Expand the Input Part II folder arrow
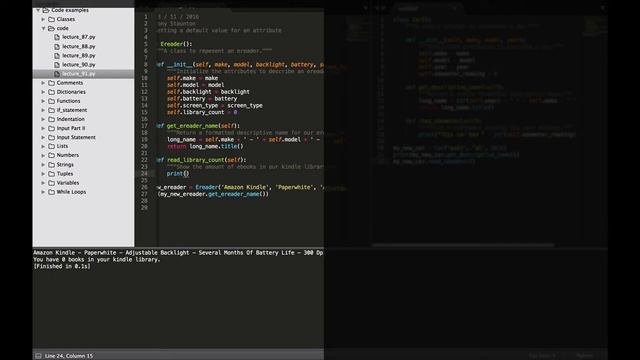 point(43,128)
